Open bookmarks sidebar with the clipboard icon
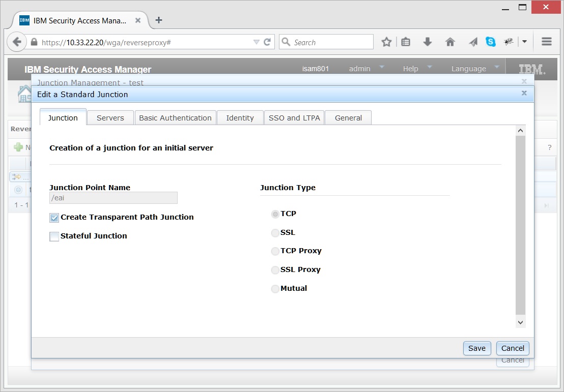The width and height of the screenshot is (564, 392). point(406,42)
